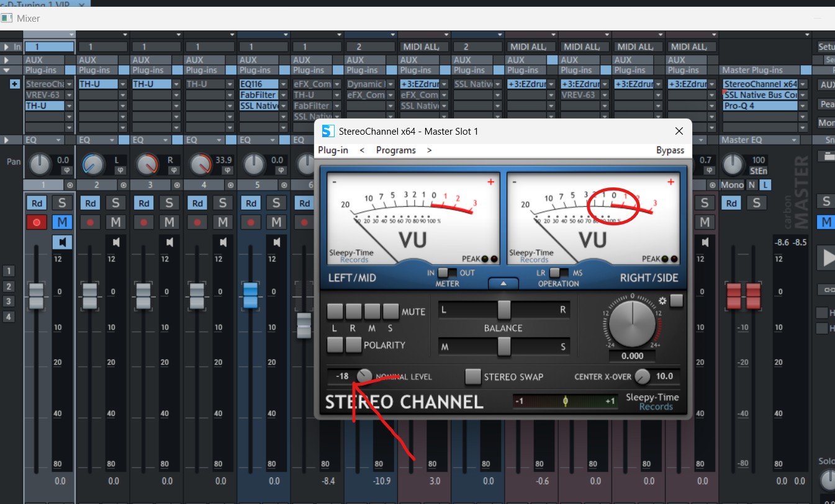Select mixer preset button 1
Viewport: 835px width, 504px height.
(x=9, y=271)
